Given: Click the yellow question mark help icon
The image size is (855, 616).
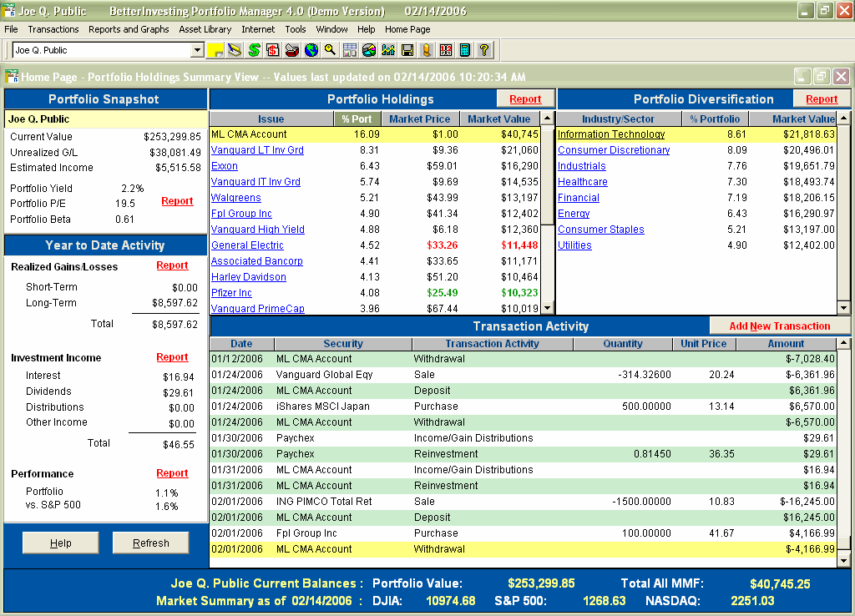Looking at the screenshot, I should (484, 50).
